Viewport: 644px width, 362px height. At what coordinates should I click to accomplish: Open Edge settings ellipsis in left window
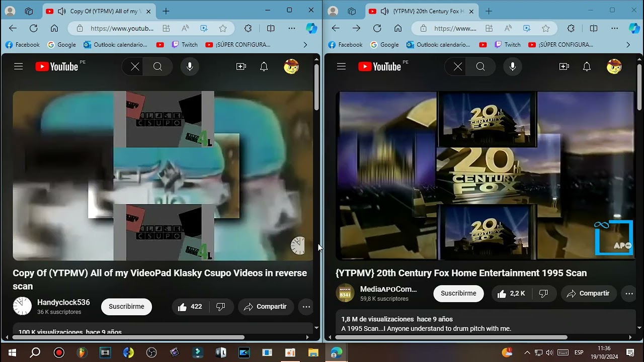click(292, 29)
